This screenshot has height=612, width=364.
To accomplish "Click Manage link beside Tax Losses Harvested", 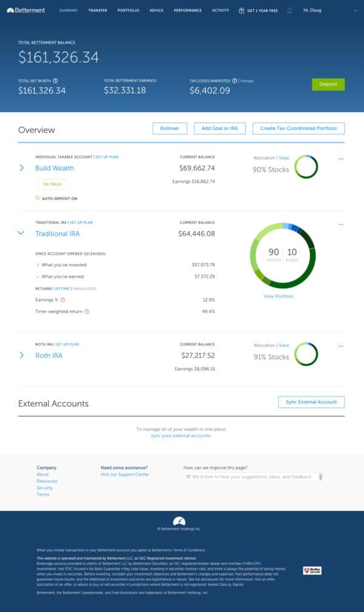I will [247, 81].
